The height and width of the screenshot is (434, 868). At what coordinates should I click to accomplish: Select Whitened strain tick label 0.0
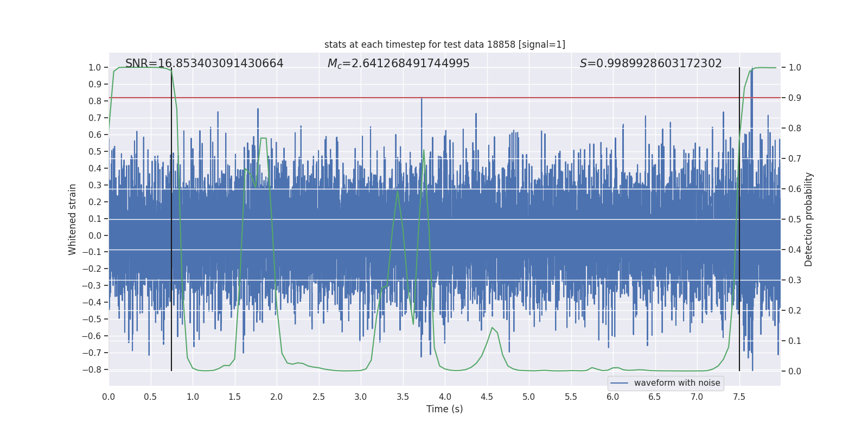point(95,236)
